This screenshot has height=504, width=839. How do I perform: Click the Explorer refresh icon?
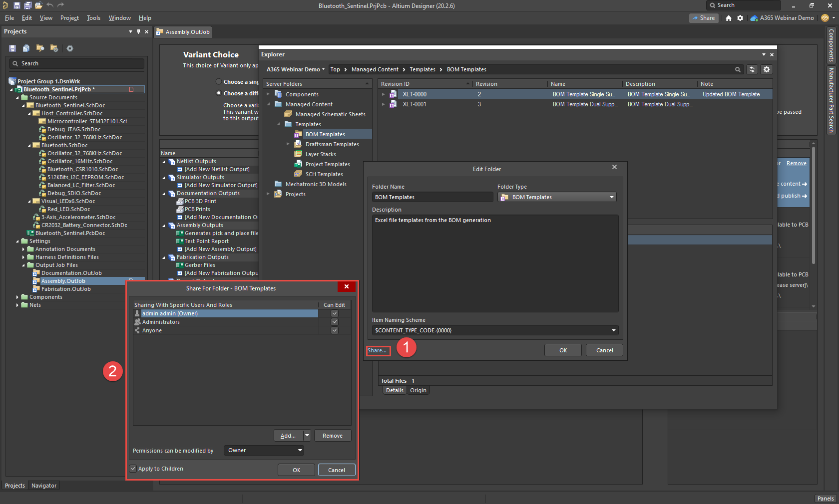[x=752, y=69]
